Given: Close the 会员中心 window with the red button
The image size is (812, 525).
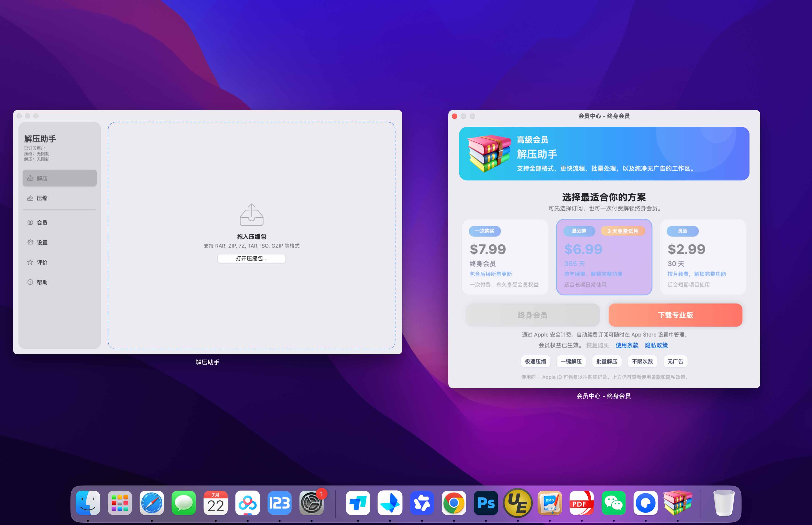Looking at the screenshot, I should point(455,116).
